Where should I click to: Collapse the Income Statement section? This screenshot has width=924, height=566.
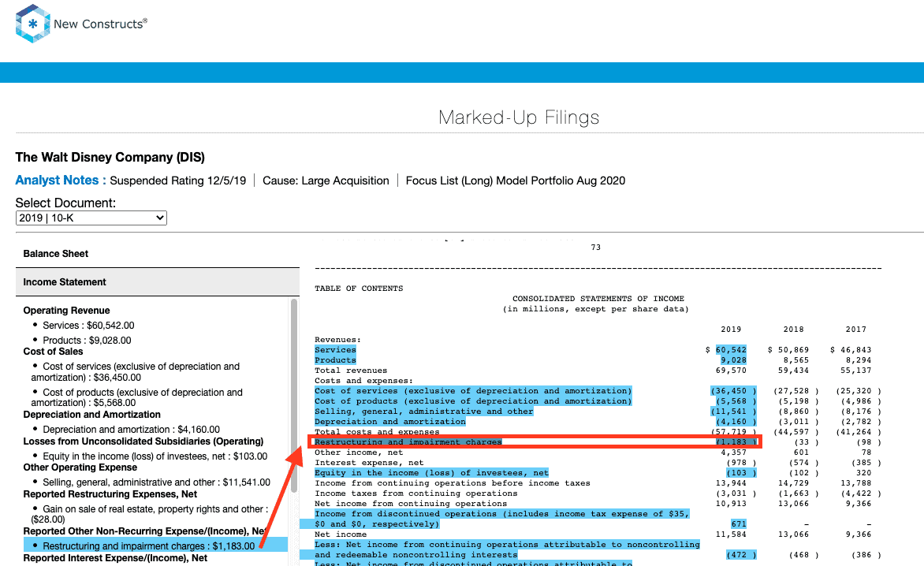(158, 282)
